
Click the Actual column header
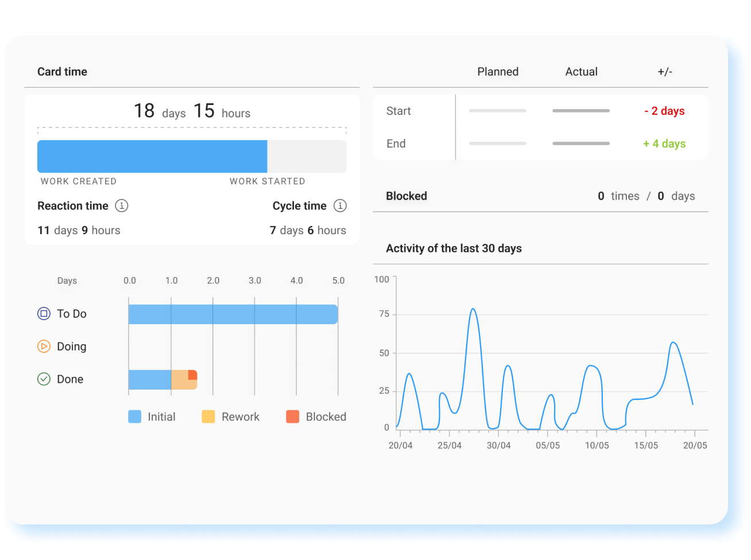pos(581,72)
